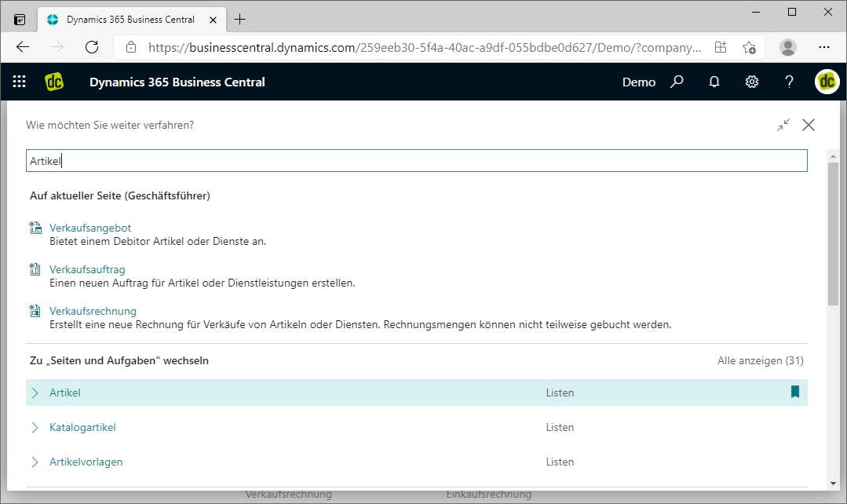Click the dialog's vertical scrollbar thumb

pos(833,233)
